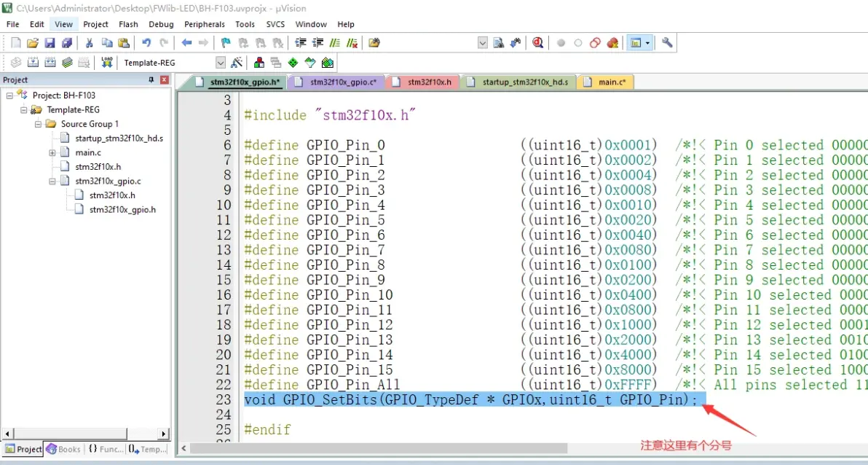Insert a bookmark with flag icon
This screenshot has height=465, width=868.
(x=226, y=43)
